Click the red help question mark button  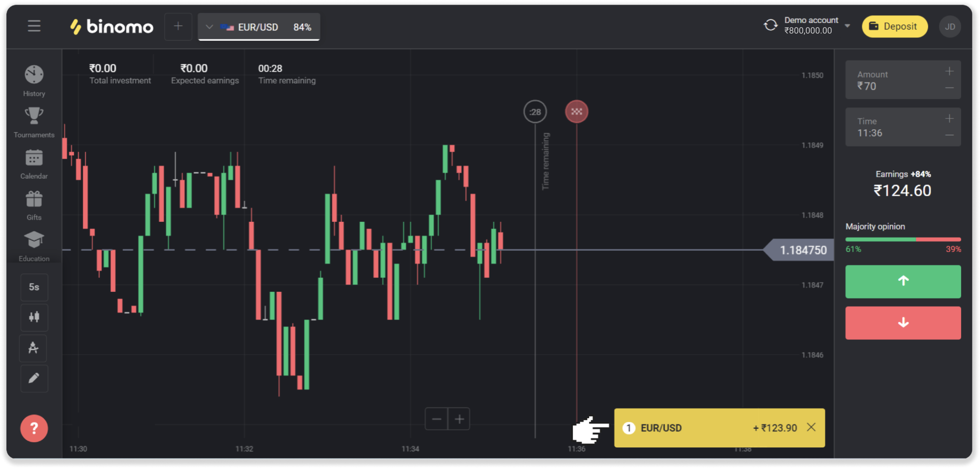coord(34,428)
